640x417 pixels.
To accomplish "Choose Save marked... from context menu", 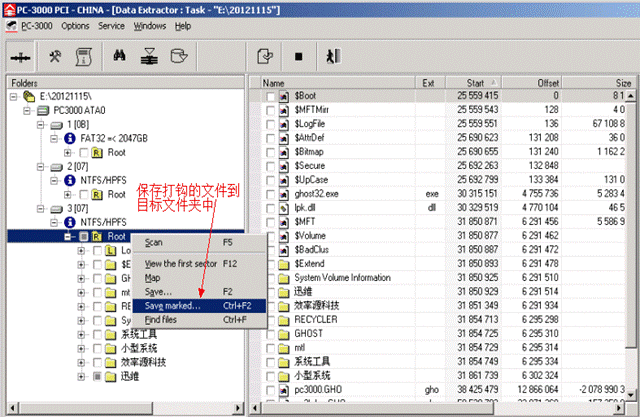I will coord(200,306).
